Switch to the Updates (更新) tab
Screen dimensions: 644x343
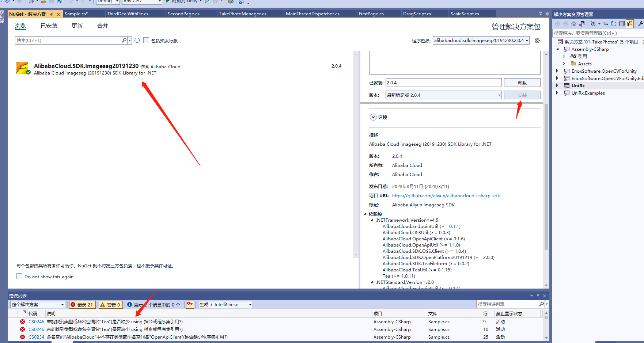coord(77,26)
